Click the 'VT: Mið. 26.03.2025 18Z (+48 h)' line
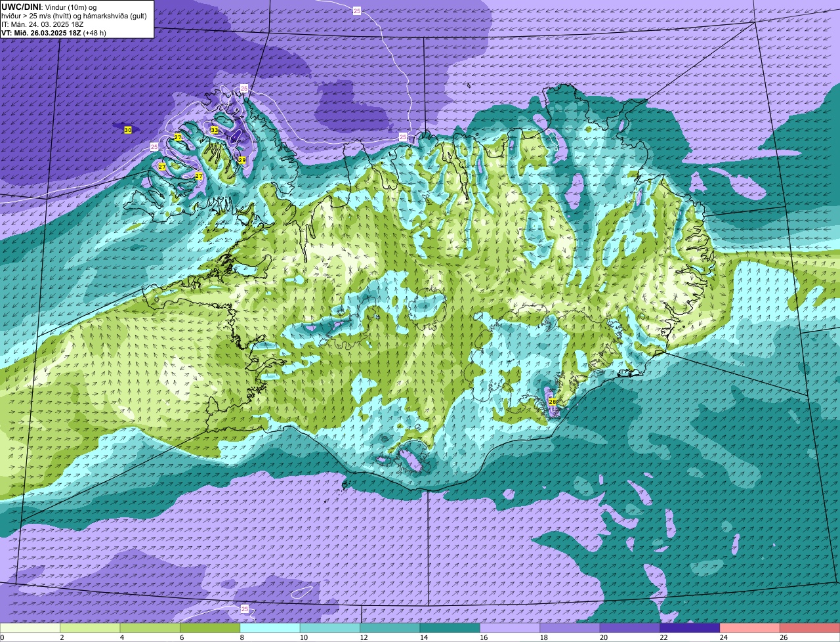 [x=54, y=33]
